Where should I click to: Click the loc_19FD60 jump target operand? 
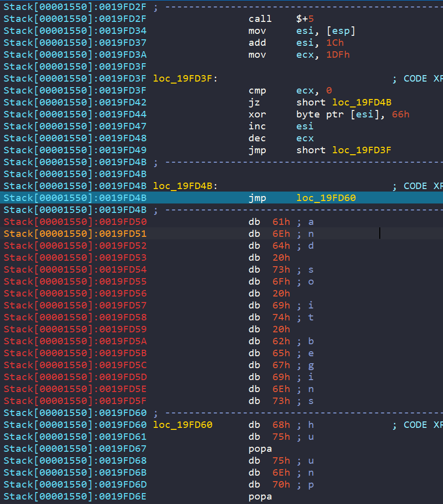(x=326, y=198)
